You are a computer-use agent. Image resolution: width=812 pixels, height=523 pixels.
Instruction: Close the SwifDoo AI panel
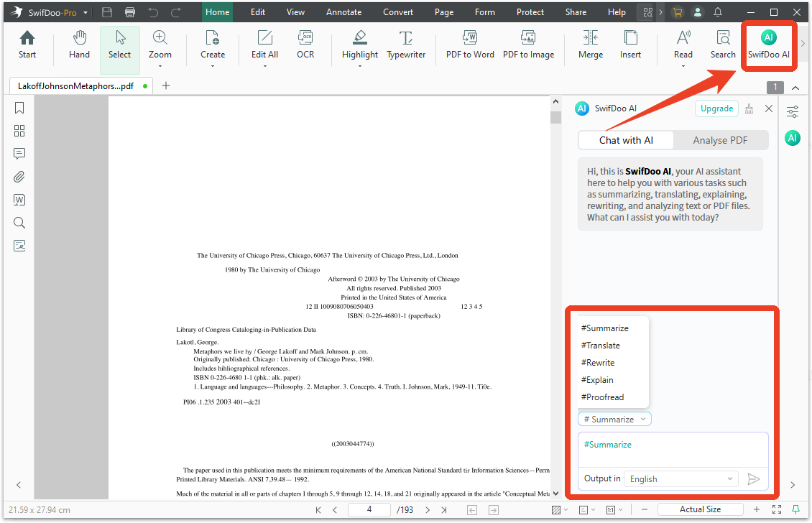tap(768, 108)
